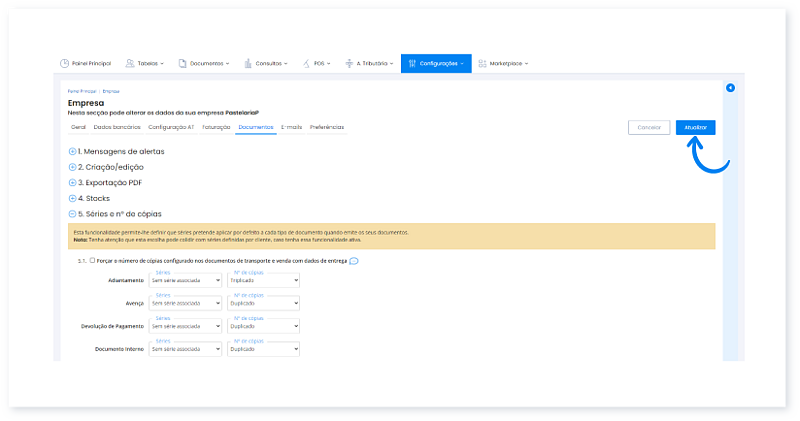The height and width of the screenshot is (421, 800).
Task: Switch to Dados bancários tab
Action: [x=117, y=127]
